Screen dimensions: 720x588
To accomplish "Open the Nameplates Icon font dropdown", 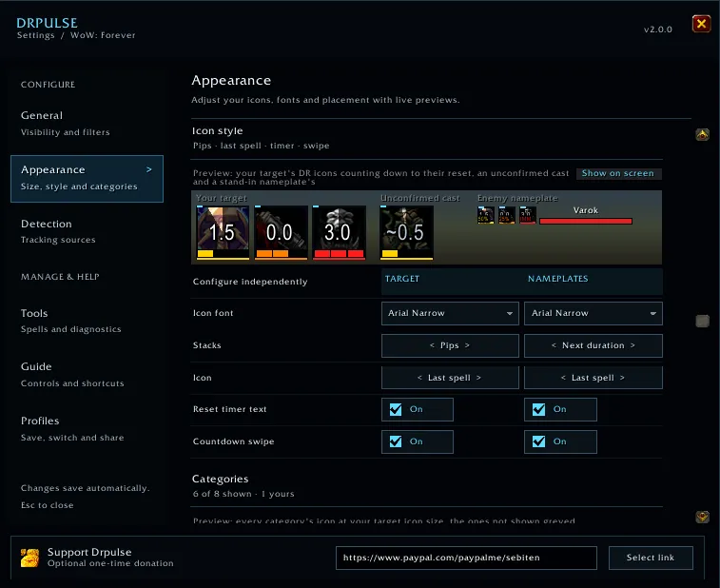I will tap(594, 313).
